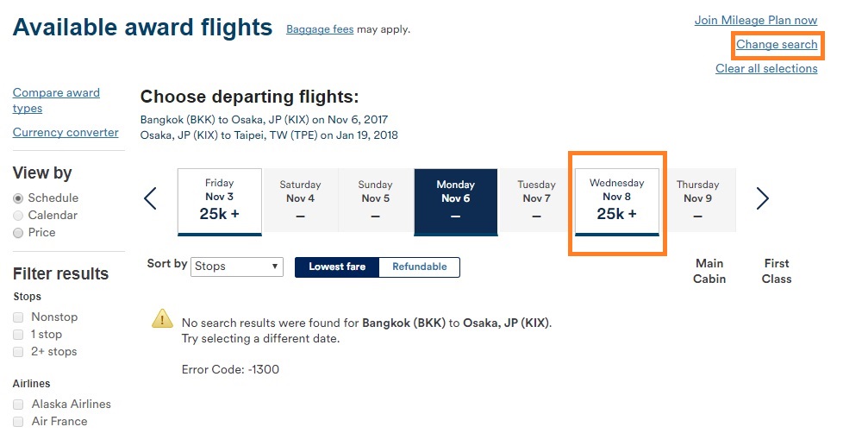Tick the 2+ stops checkbox
Image resolution: width=868 pixels, height=433 pixels.
[x=18, y=352]
